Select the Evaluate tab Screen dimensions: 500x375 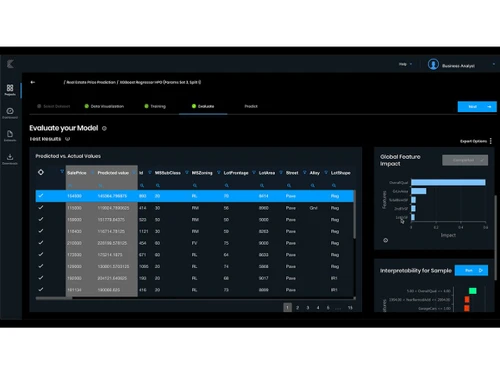[203, 106]
